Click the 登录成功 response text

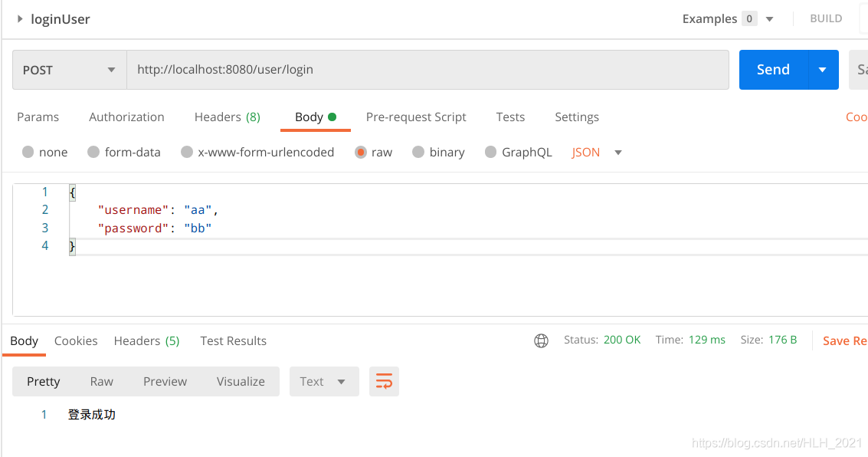click(x=91, y=414)
